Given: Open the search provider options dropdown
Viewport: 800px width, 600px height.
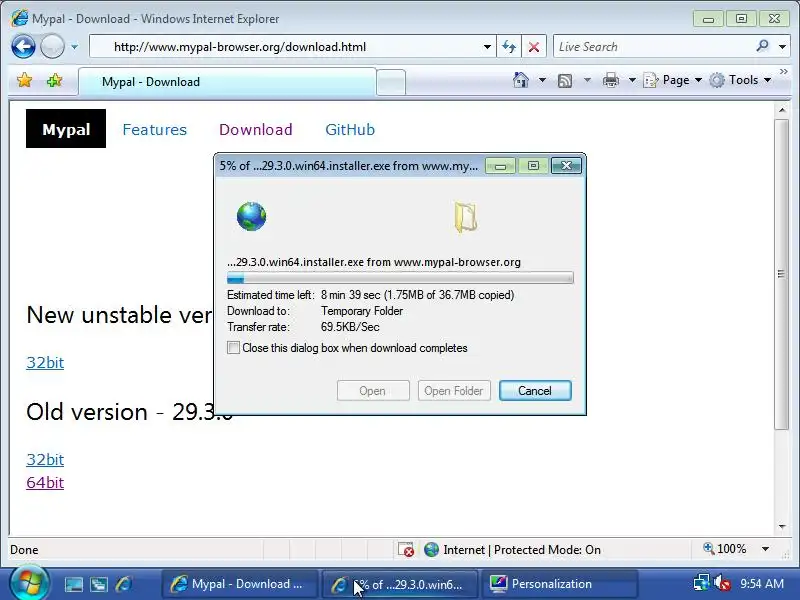Looking at the screenshot, I should point(782,47).
